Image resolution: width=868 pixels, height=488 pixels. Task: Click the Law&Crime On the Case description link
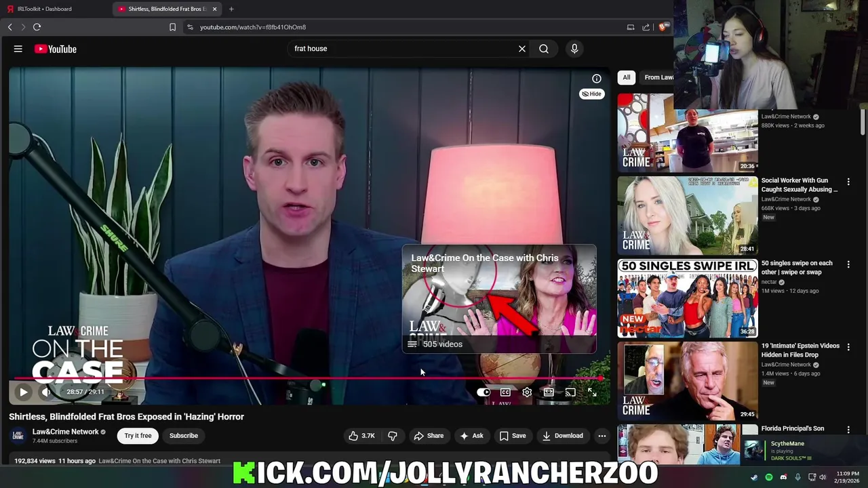point(159,461)
